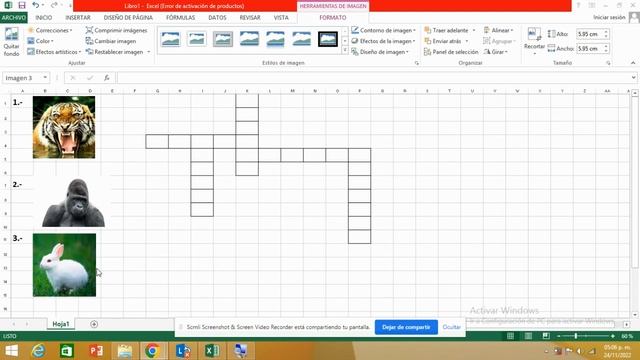Open Diseño de imagen menu

click(x=380, y=52)
